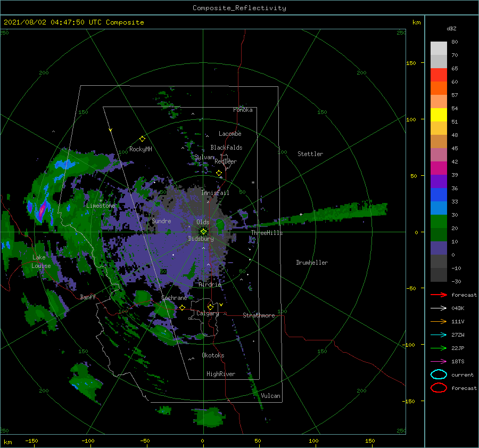Click the Sundre town label
The image size is (479, 448).
161,221
